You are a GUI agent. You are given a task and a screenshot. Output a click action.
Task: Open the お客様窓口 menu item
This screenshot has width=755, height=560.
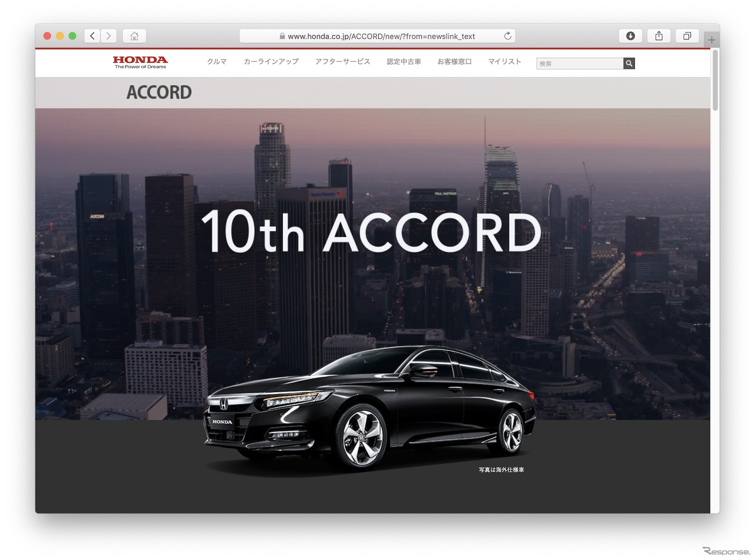[x=454, y=62]
